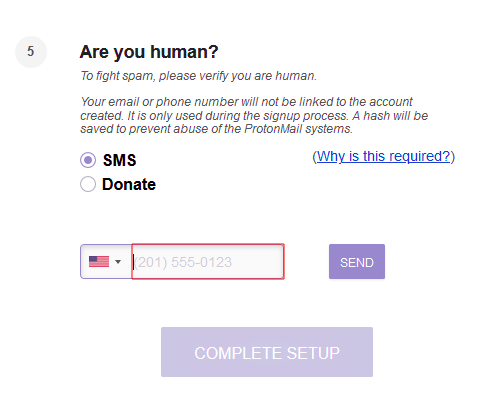Choose the Donate radio button

coord(88,184)
